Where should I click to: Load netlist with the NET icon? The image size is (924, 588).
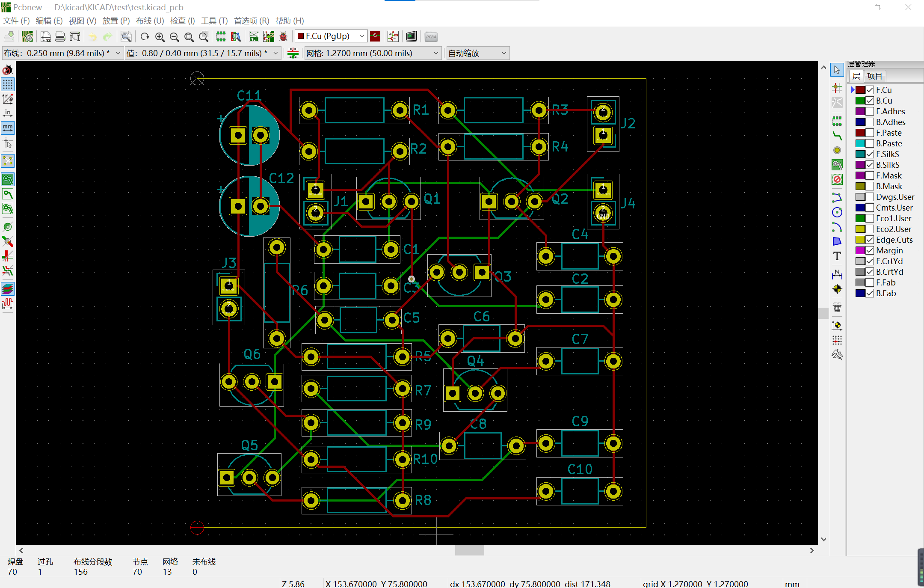(254, 36)
